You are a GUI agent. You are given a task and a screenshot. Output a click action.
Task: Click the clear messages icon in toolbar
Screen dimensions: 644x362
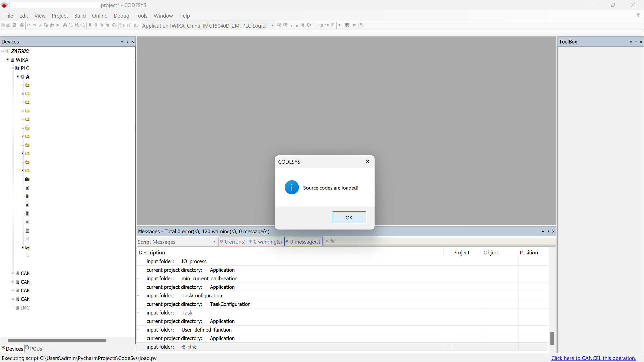point(327,241)
